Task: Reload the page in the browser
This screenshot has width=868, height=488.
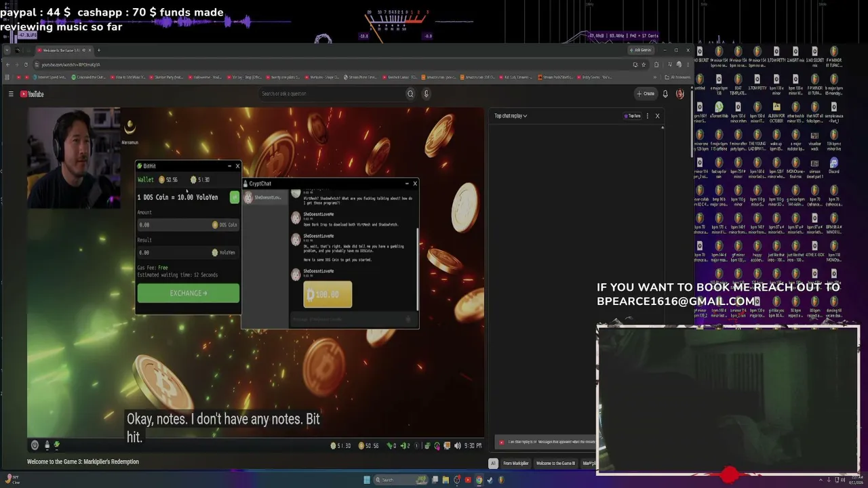Action: point(26,64)
